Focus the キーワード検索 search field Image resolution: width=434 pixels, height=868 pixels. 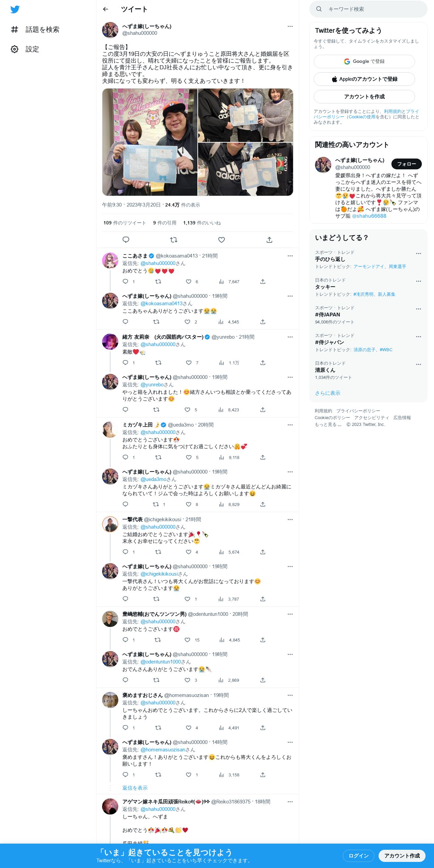(x=368, y=9)
